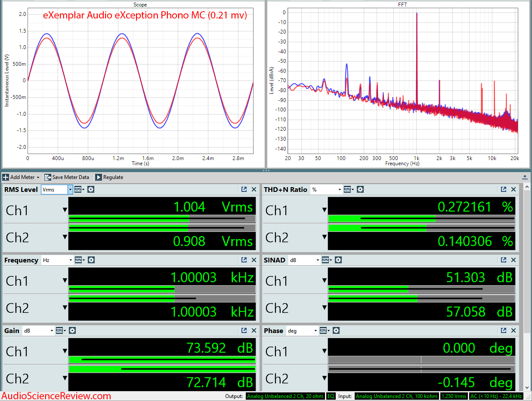Expand Ch1 arrow in THD+N Ratio meter
532x401 pixels.
point(325,210)
